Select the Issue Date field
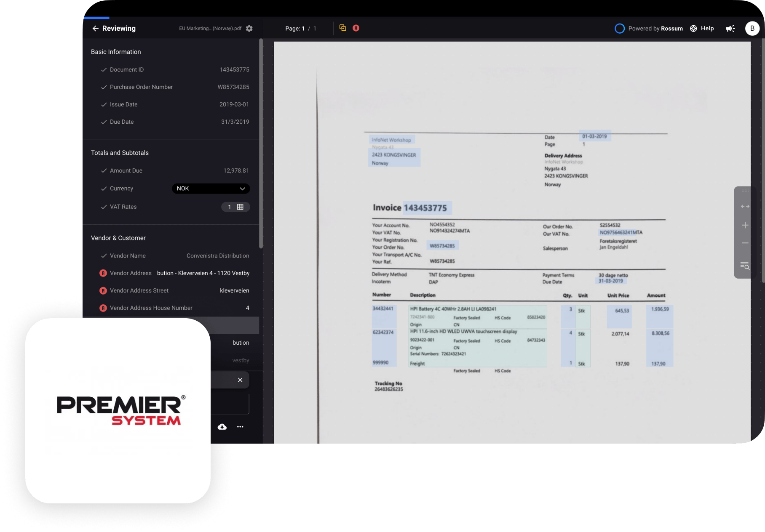The image size is (765, 532). pos(171,104)
